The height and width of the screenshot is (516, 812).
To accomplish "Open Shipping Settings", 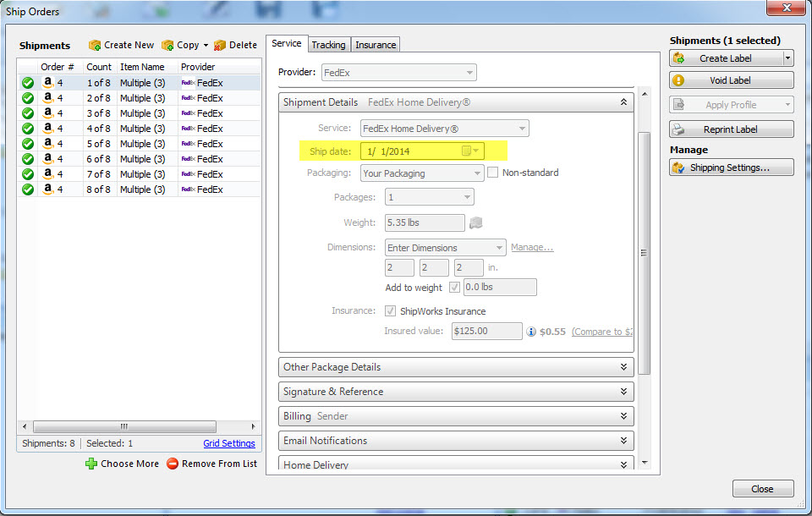I will tap(731, 167).
